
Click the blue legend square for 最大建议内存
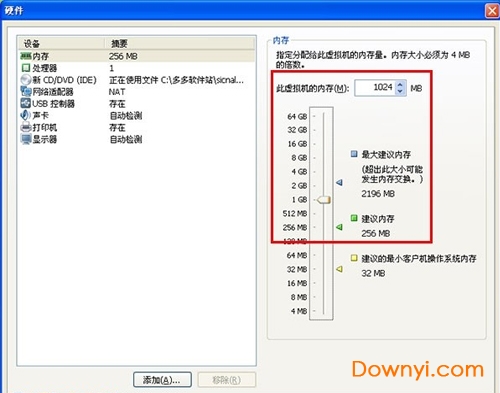pyautogui.click(x=354, y=154)
